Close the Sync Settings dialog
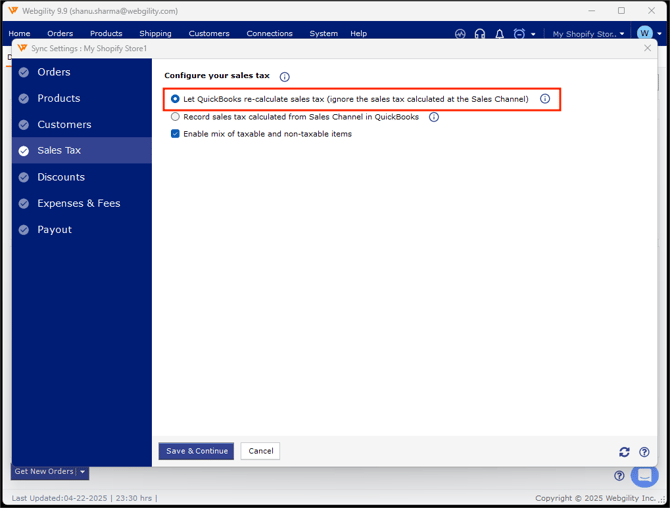The image size is (670, 508). pos(647,48)
